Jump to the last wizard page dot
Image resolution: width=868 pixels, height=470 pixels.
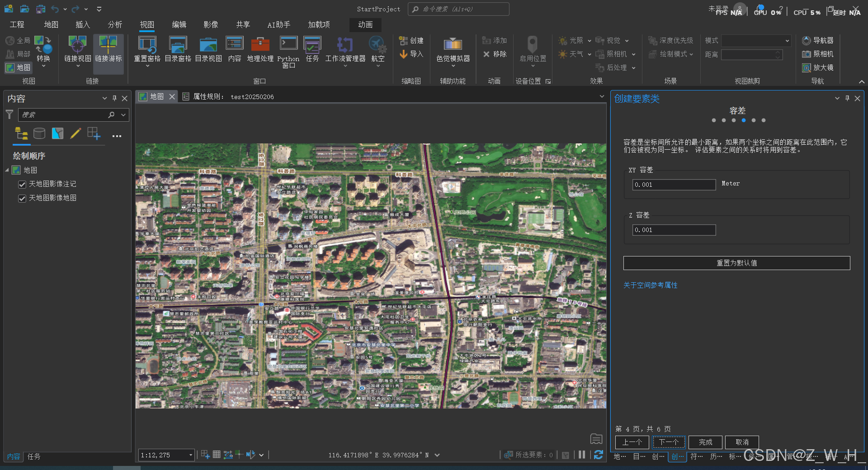pos(764,120)
